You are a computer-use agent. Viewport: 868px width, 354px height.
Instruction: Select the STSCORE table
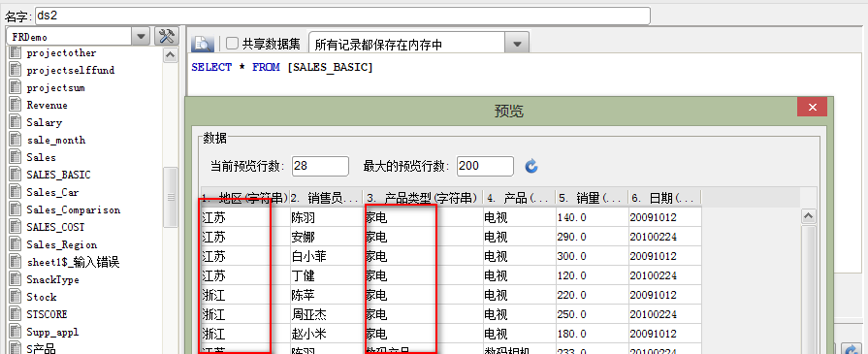(48, 314)
